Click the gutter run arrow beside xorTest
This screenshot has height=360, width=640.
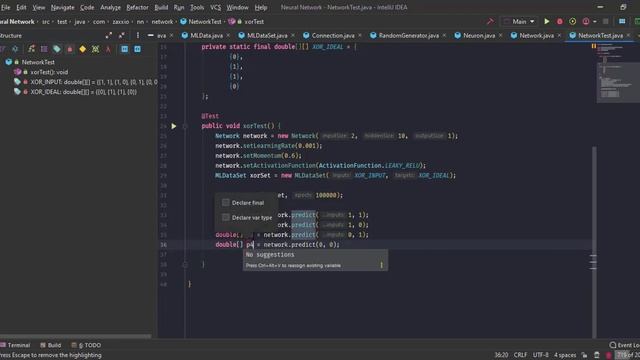click(173, 126)
